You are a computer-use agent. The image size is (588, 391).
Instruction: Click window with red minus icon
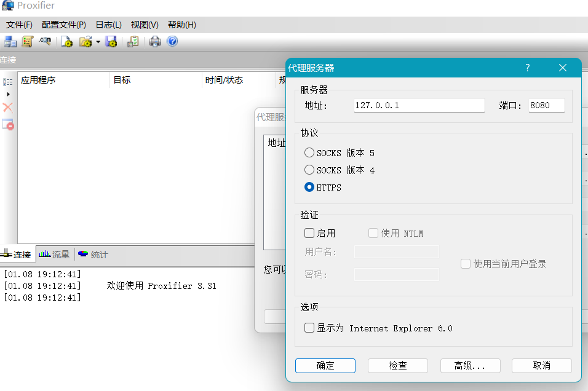point(8,124)
